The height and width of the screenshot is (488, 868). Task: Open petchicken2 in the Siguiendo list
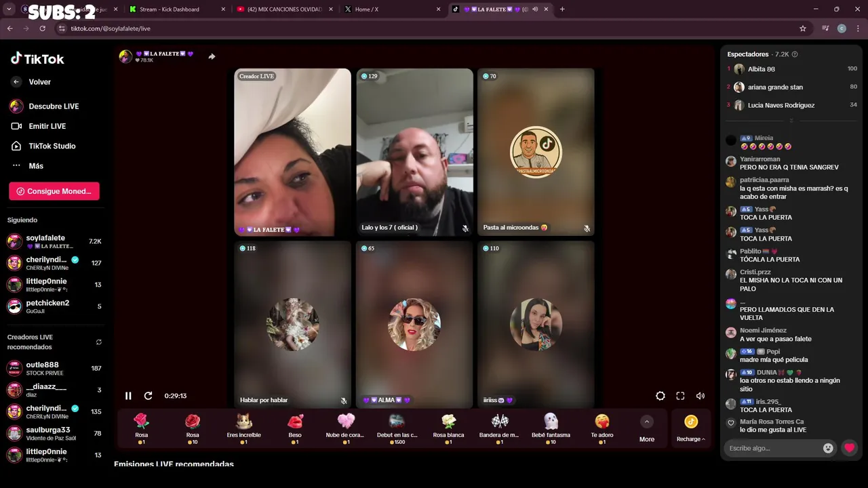coord(54,306)
